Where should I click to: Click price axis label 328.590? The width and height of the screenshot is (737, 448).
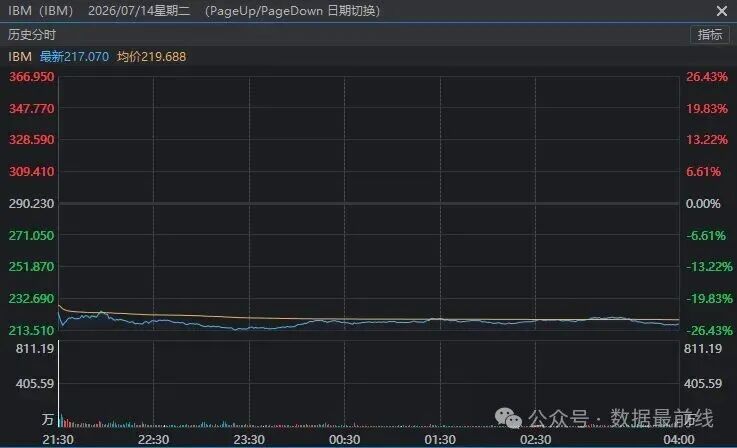pyautogui.click(x=31, y=140)
